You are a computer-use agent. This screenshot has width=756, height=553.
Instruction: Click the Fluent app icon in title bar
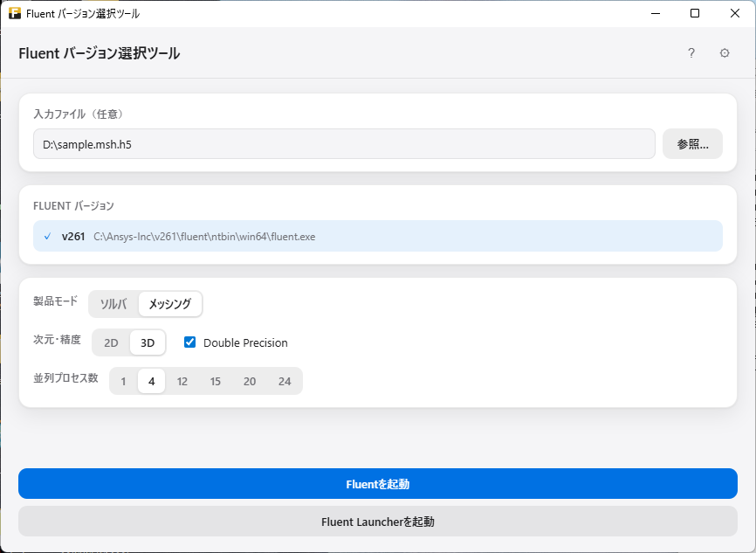point(15,13)
